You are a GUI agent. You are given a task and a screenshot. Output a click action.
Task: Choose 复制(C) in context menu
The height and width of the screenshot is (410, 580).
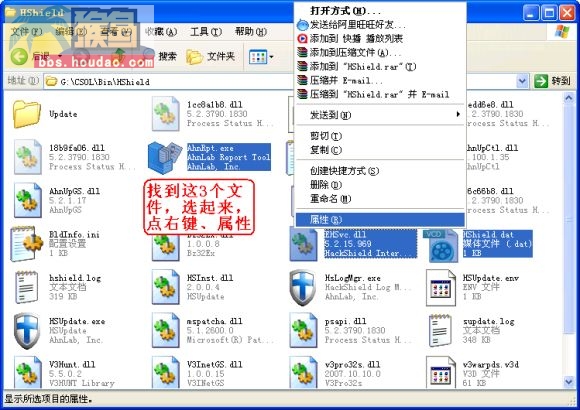point(380,150)
